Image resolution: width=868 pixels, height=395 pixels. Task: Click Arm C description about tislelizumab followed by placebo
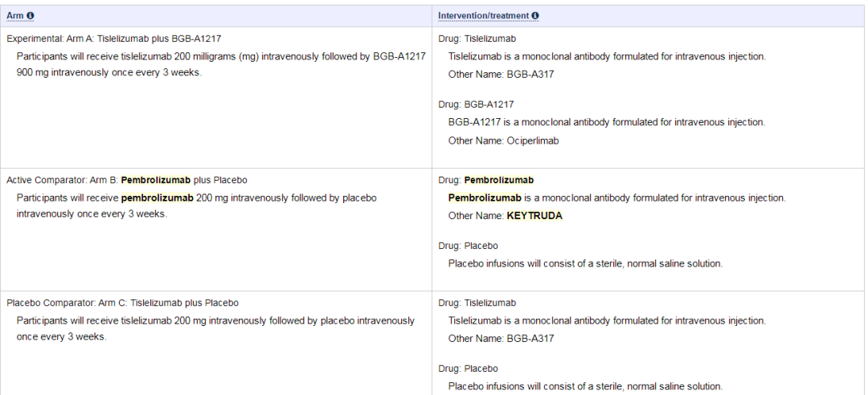coord(215,328)
